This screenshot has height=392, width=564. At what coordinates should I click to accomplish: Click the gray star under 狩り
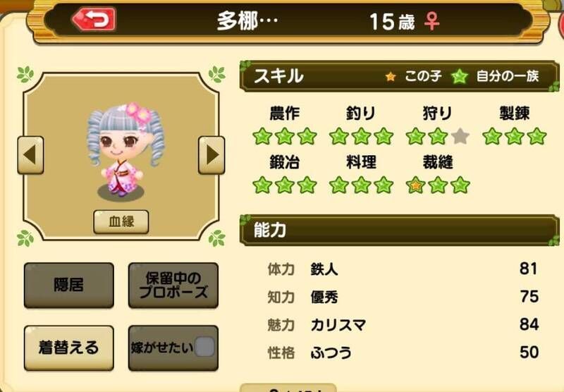tap(460, 136)
